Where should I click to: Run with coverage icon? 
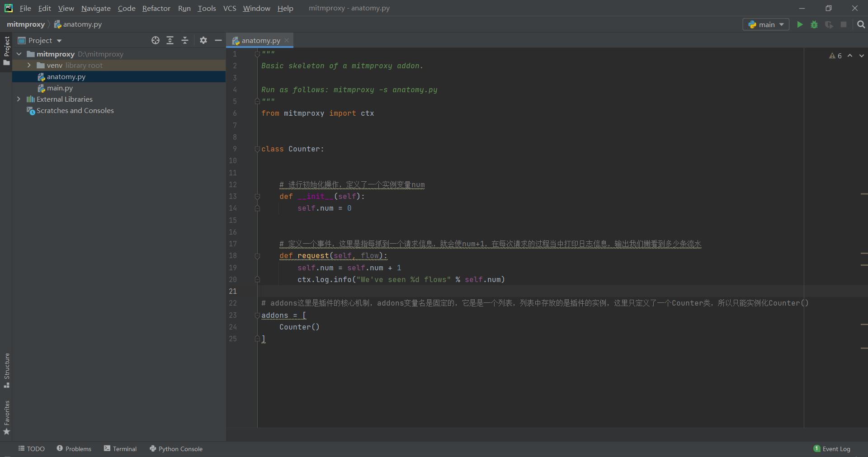coord(829,24)
